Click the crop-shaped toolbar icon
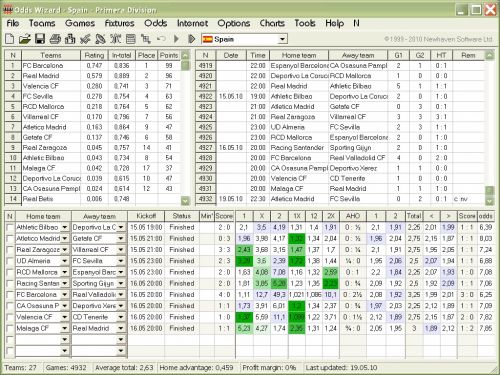 (146, 39)
